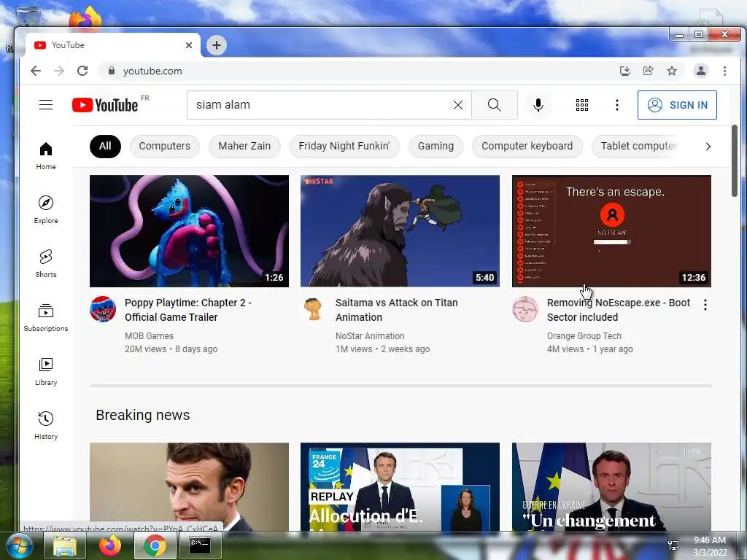The image size is (747, 560).
Task: Open Shorts in the sidebar
Action: (46, 263)
